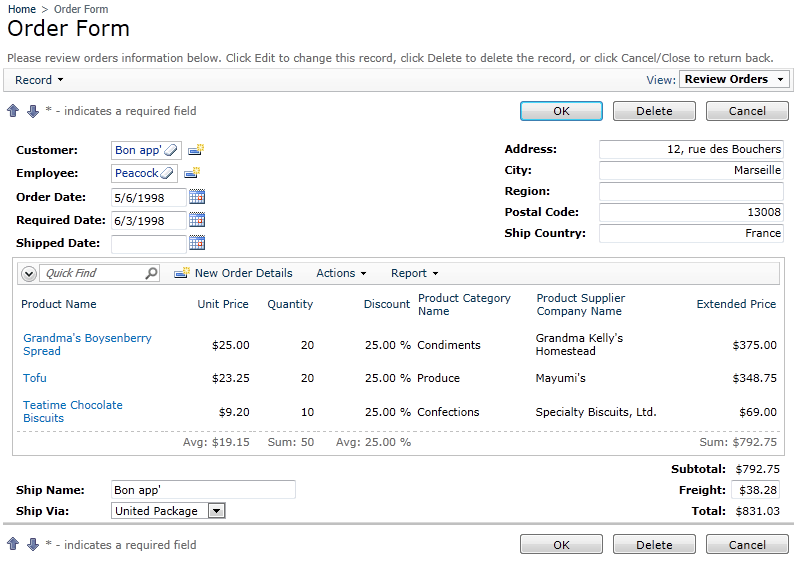Viewport: 799px width, 566px height.
Task: Click into the Freight amount field
Action: (756, 490)
